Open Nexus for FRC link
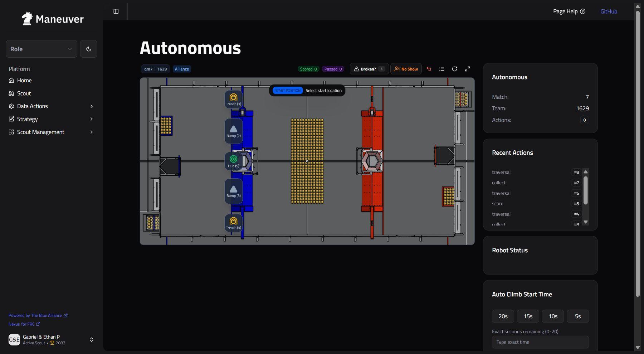Screen dimensions: 644x354 coord(24,324)
